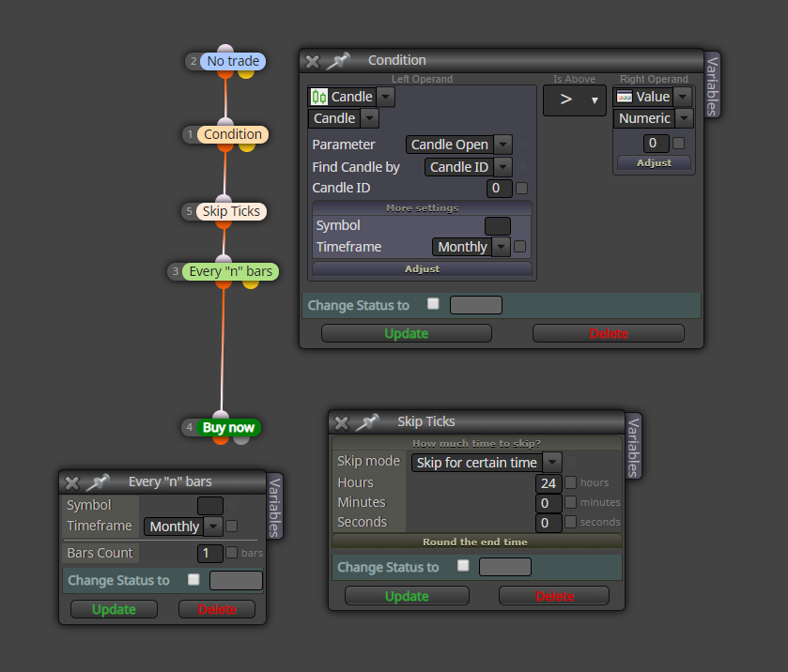Image resolution: width=788 pixels, height=672 pixels.
Task: Toggle the minutes checkbox in Skip Ticks
Action: click(x=570, y=502)
